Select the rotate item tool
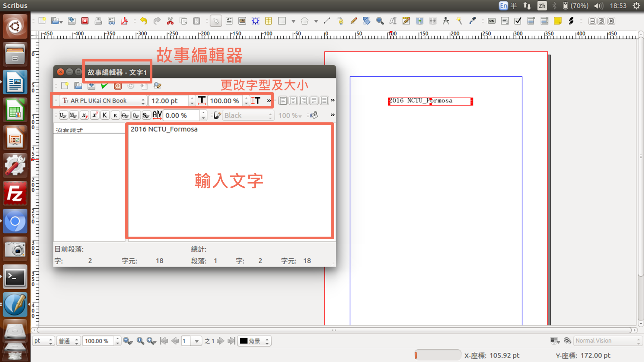 (367, 21)
